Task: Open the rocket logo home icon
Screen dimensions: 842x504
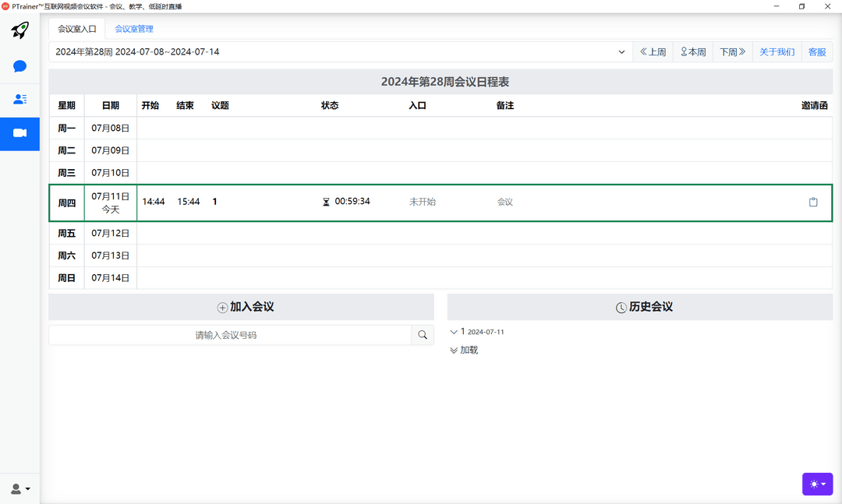Action: coord(19,30)
